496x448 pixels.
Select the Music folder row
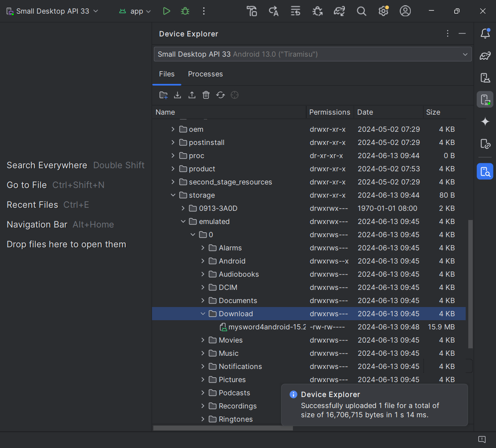309,354
